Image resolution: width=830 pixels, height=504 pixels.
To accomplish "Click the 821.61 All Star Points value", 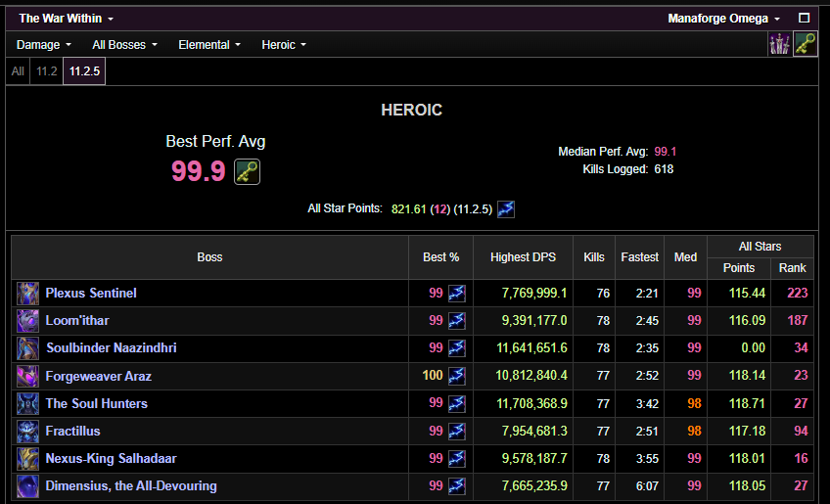I will tap(409, 209).
